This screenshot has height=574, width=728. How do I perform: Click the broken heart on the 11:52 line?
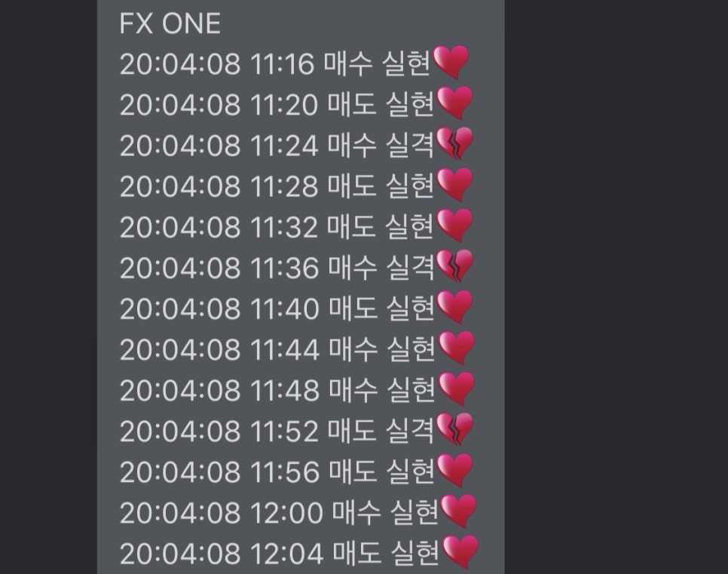pos(454,429)
